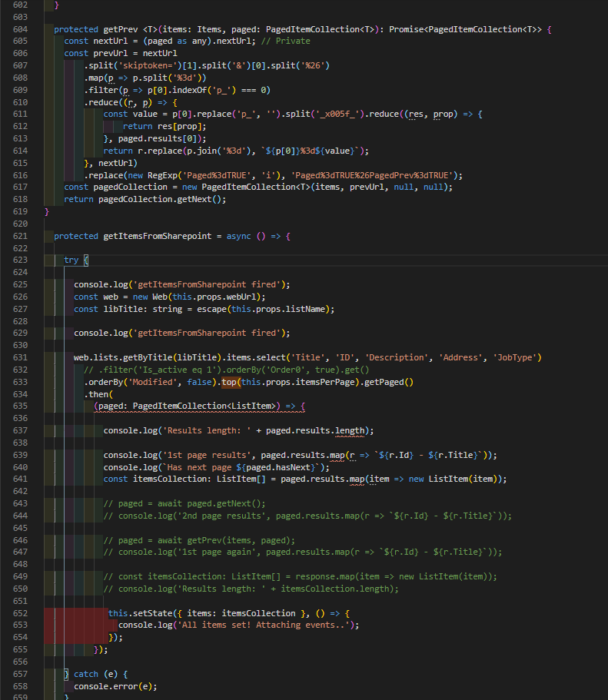Click the 'JobType' string on line 631

click(x=515, y=357)
